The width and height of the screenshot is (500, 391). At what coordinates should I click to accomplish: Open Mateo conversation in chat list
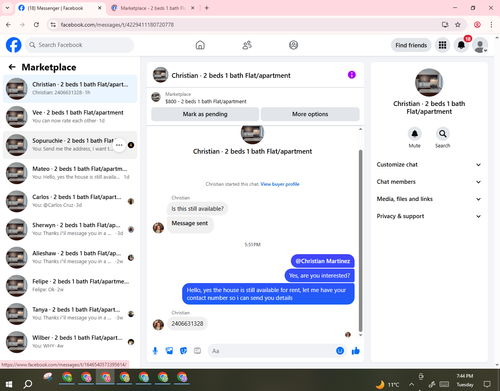tap(70, 173)
